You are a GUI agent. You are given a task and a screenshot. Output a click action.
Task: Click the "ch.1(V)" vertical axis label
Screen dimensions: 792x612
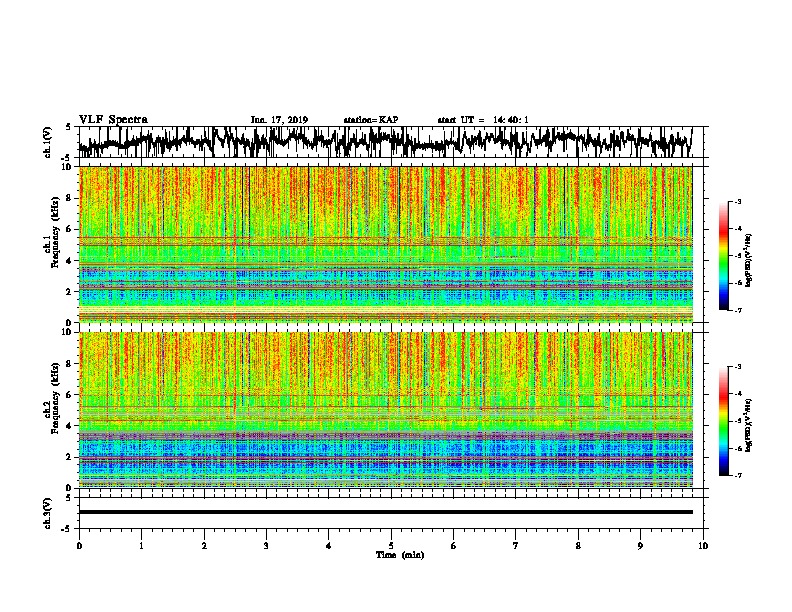48,142
